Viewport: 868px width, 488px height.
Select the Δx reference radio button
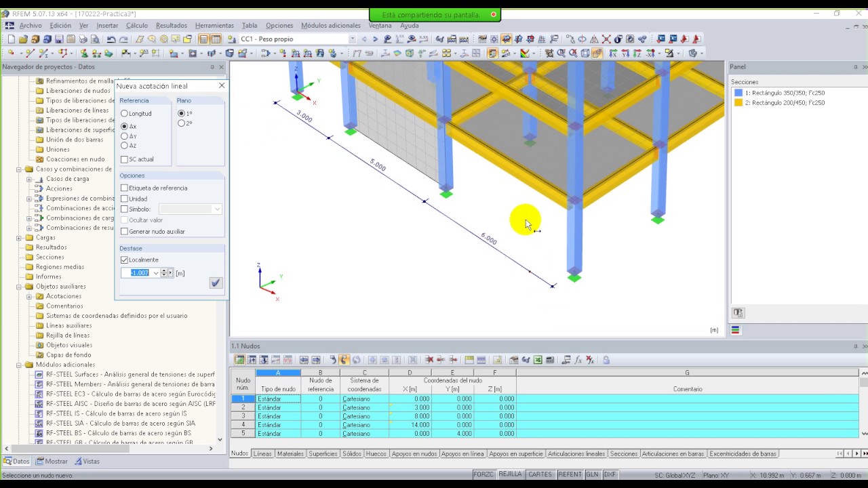(124, 126)
